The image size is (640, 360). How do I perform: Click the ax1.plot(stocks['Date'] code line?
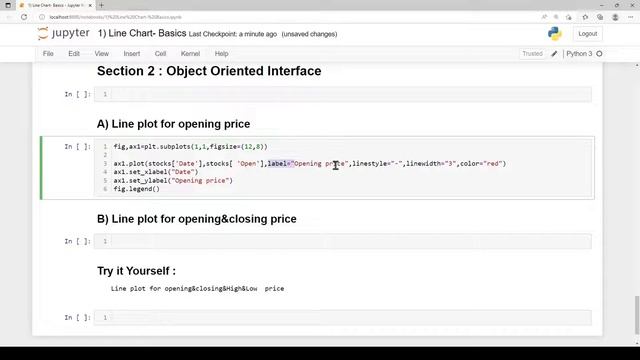coord(310,164)
